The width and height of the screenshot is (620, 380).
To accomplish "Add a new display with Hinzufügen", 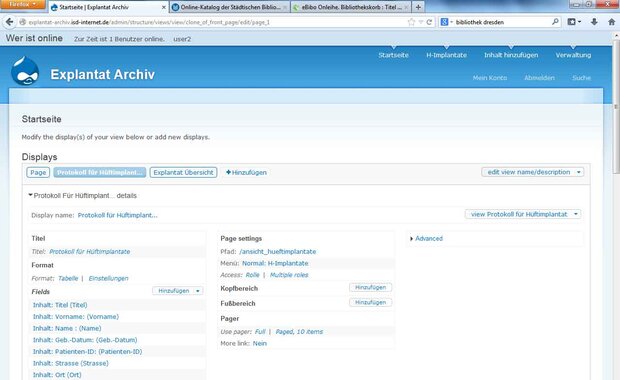I will 246,172.
